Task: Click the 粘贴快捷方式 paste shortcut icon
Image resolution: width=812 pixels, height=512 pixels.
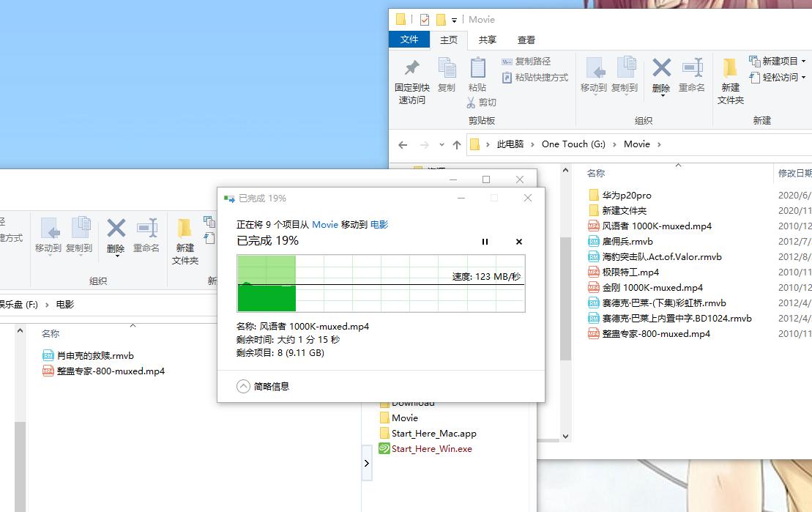Action: (506, 77)
